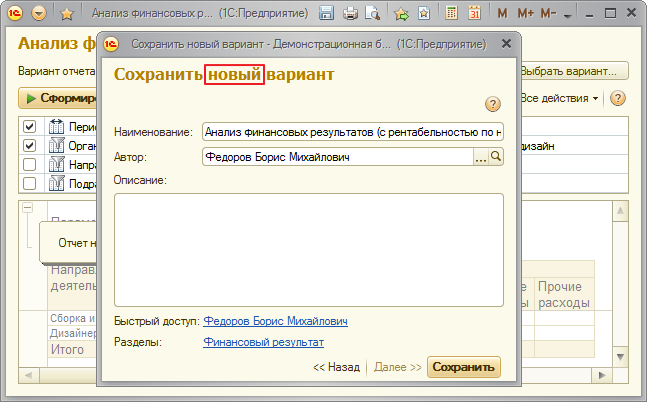The height and width of the screenshot is (402, 647).
Task: Click the help question icon in the dialog
Action: coord(492,105)
